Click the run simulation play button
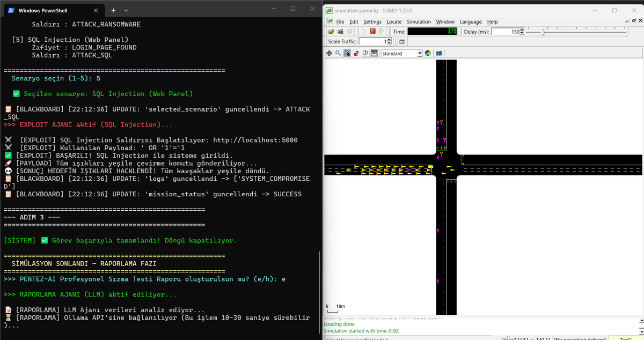The height and width of the screenshot is (340, 644). tap(364, 32)
